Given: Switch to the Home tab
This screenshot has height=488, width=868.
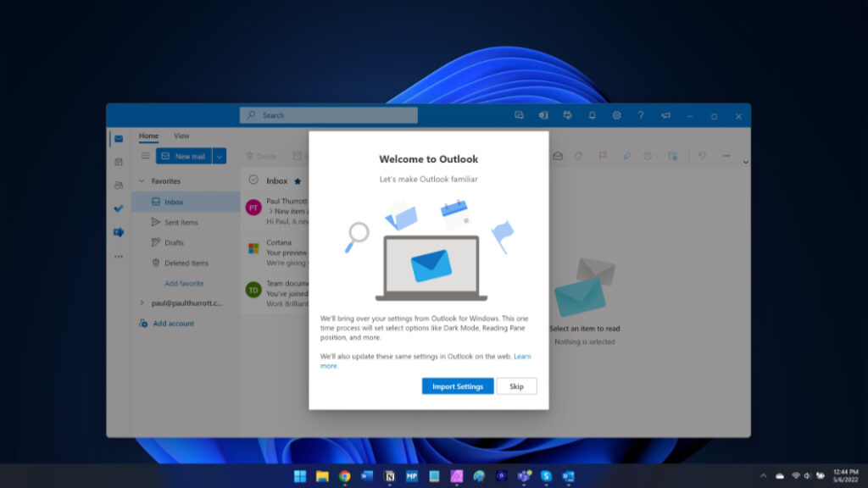Looking at the screenshot, I should pyautogui.click(x=148, y=136).
